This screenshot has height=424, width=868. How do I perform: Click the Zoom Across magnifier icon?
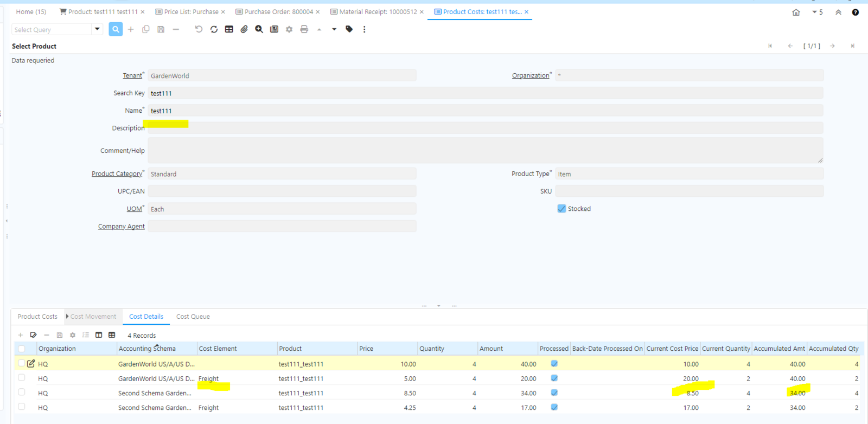259,29
